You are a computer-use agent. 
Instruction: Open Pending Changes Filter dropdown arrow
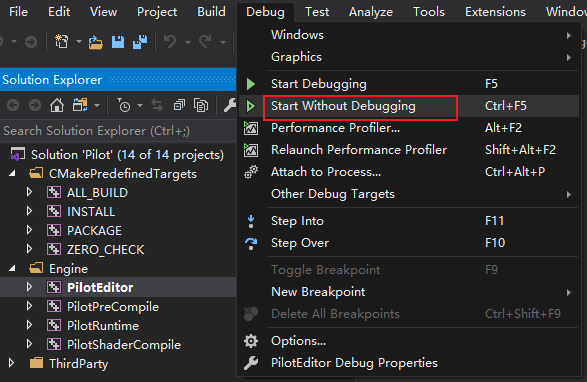pos(140,106)
